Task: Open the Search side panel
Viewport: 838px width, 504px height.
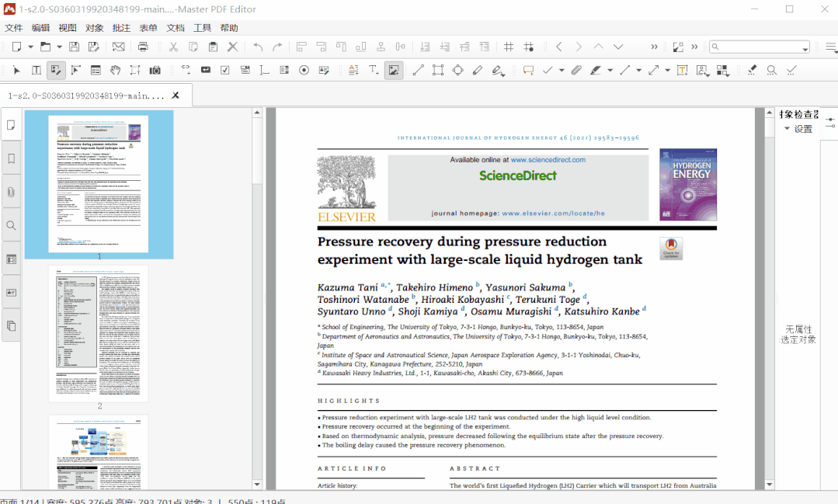Action: pos(12,225)
